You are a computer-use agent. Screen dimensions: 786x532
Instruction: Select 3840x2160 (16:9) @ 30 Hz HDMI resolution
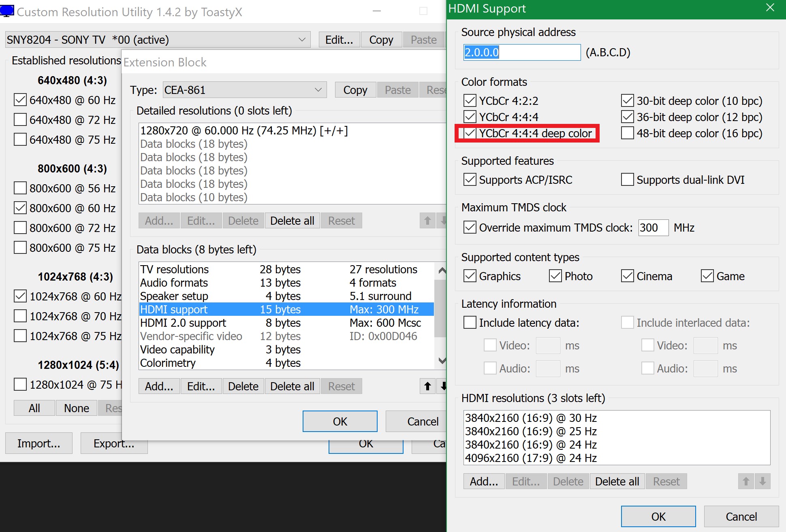pyautogui.click(x=617, y=418)
